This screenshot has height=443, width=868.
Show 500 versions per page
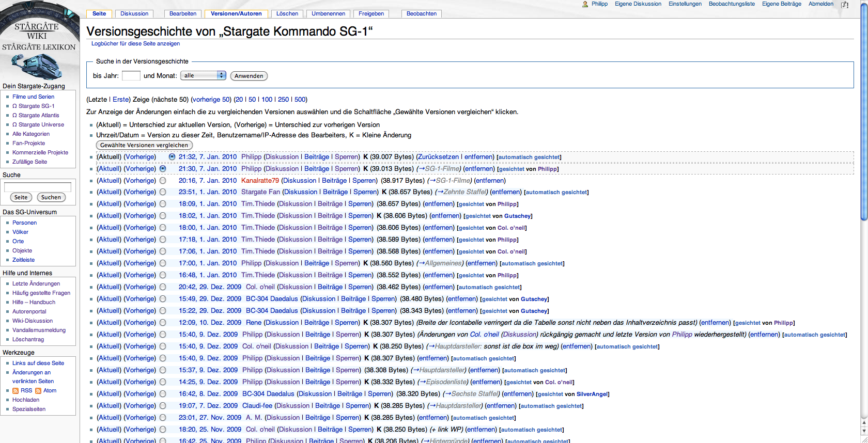pos(300,99)
